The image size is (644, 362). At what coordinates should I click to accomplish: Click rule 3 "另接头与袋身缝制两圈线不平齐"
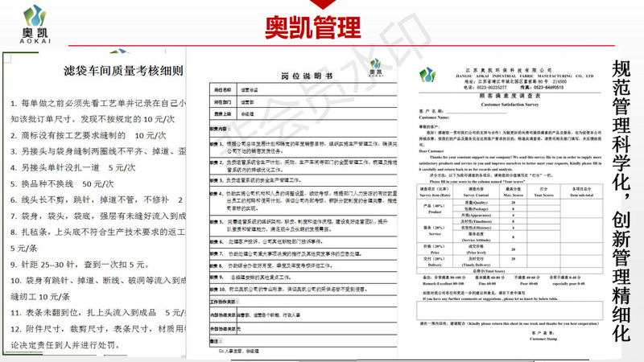[97, 151]
